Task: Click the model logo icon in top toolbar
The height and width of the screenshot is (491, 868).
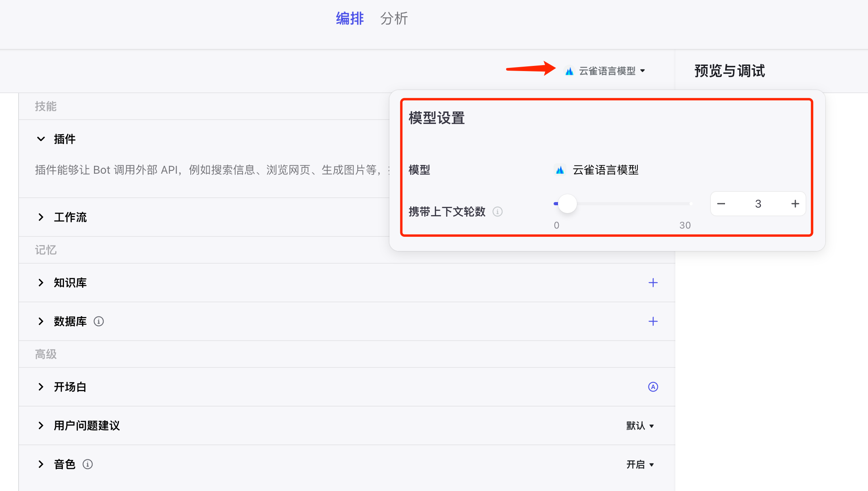Action: point(569,71)
